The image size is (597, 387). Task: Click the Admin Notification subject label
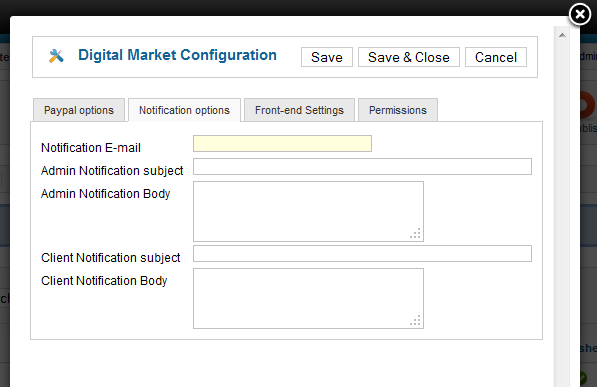pyautogui.click(x=112, y=171)
